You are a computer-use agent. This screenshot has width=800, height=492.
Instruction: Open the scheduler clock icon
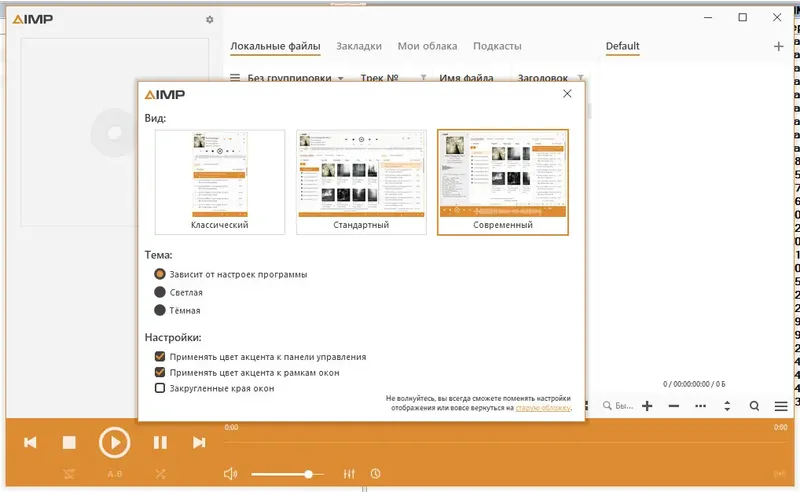click(376, 474)
